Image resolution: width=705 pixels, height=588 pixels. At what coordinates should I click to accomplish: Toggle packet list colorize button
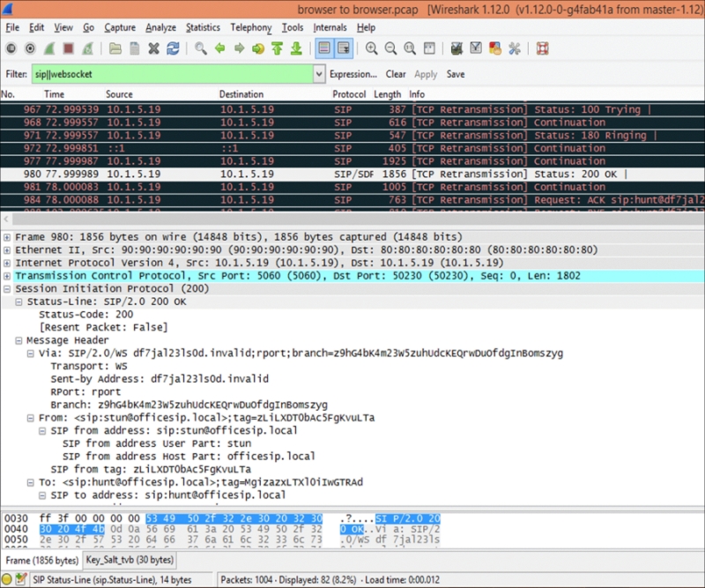click(323, 48)
